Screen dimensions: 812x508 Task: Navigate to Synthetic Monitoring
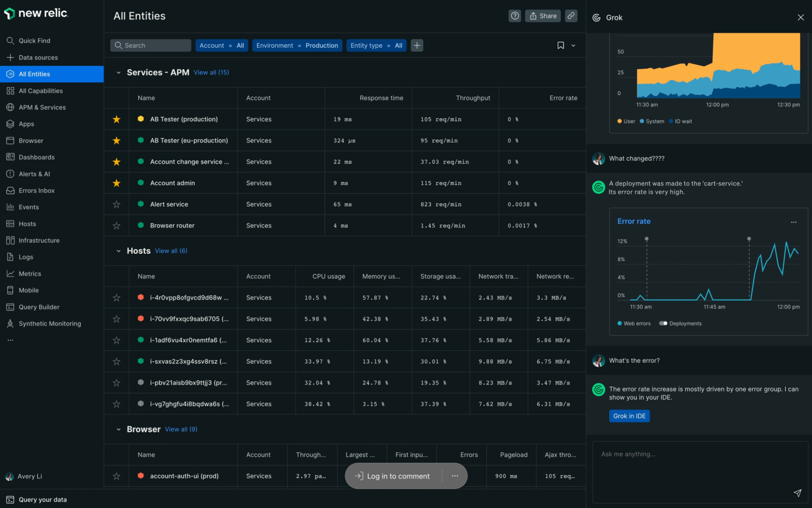50,323
